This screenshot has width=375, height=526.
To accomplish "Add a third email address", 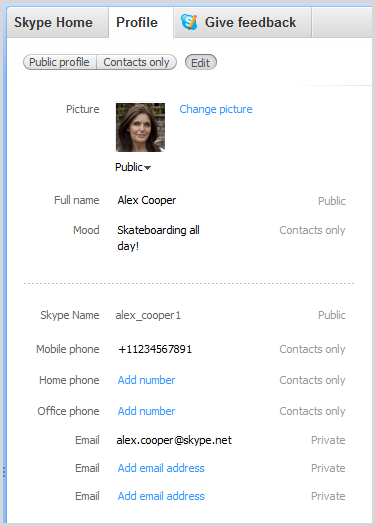I will [x=161, y=496].
